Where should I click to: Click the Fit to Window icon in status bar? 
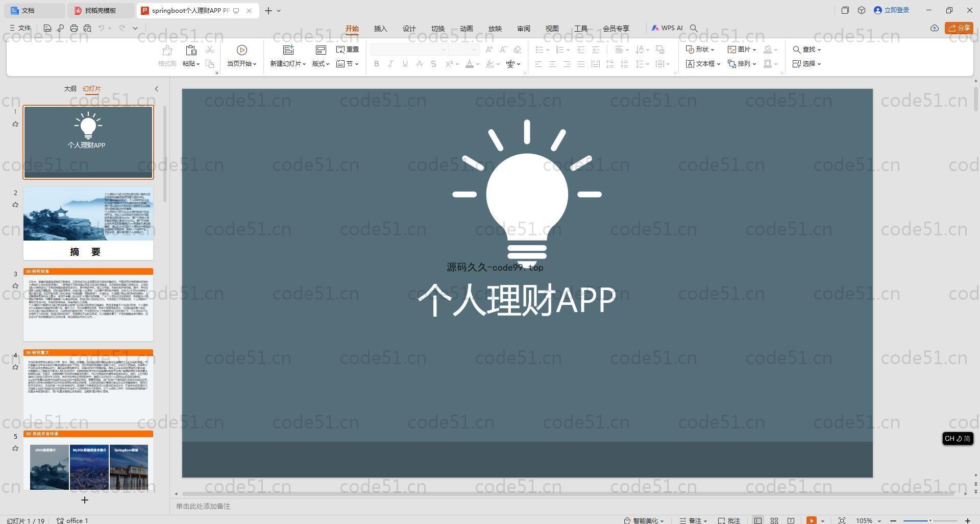click(842, 520)
